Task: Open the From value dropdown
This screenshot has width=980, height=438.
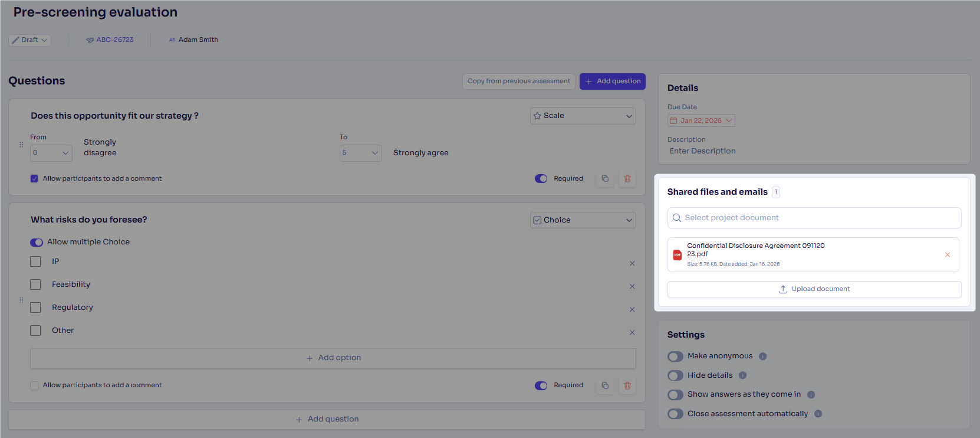Action: pyautogui.click(x=51, y=153)
